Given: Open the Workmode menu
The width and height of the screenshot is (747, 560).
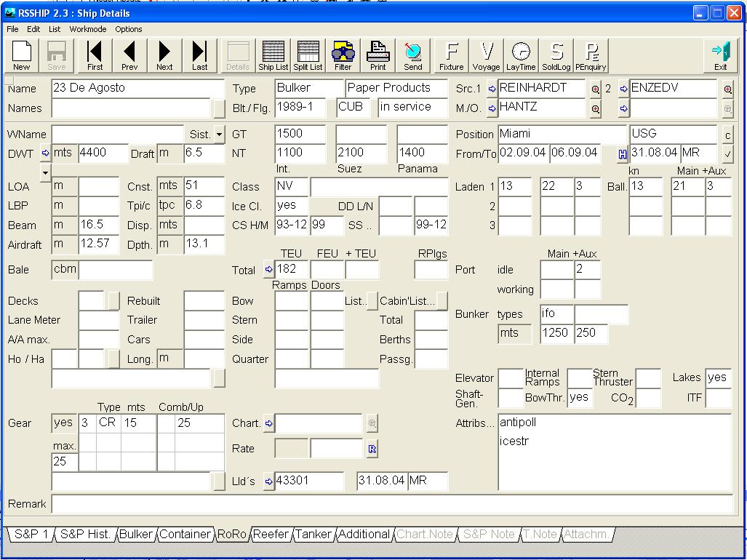Looking at the screenshot, I should (x=88, y=29).
